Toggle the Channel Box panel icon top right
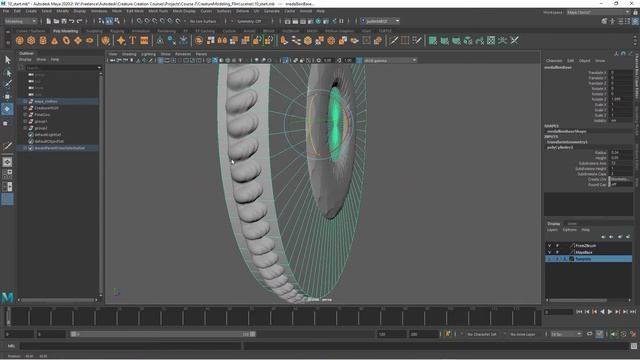This screenshot has width=640, height=360. click(x=635, y=21)
